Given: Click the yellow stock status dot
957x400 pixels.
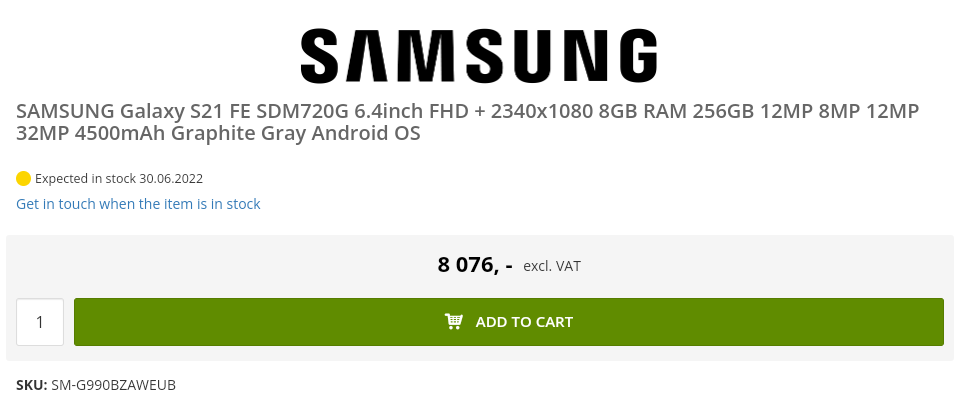Looking at the screenshot, I should point(24,179).
